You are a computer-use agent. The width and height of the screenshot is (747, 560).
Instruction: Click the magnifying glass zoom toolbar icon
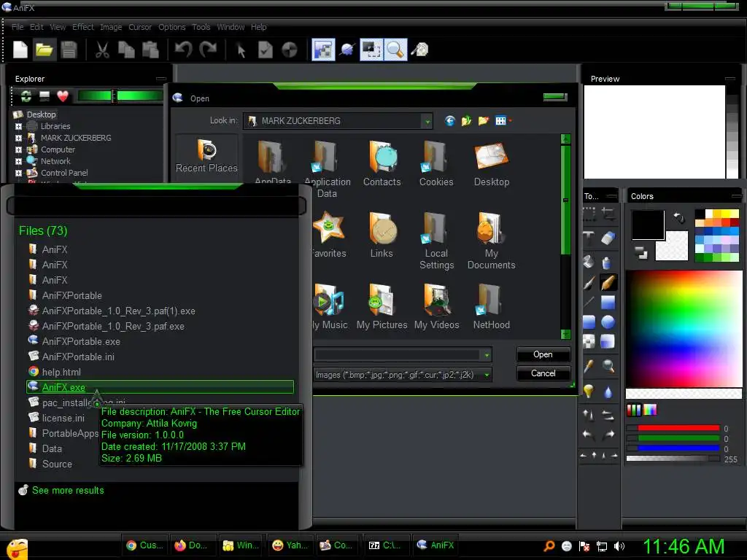click(395, 50)
